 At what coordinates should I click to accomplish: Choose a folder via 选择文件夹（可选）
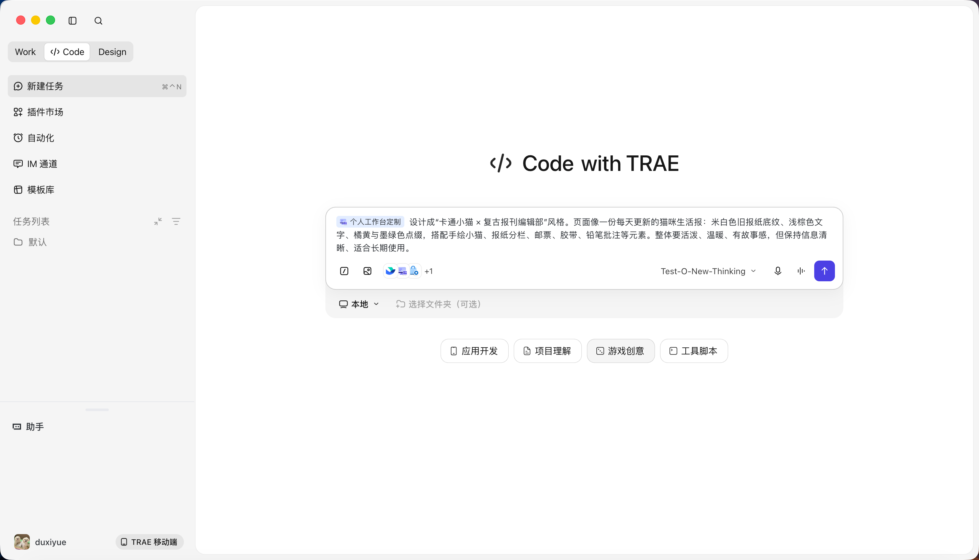(x=439, y=304)
